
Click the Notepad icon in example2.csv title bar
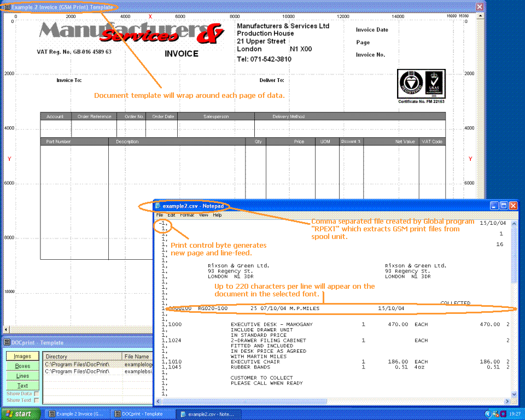point(158,206)
